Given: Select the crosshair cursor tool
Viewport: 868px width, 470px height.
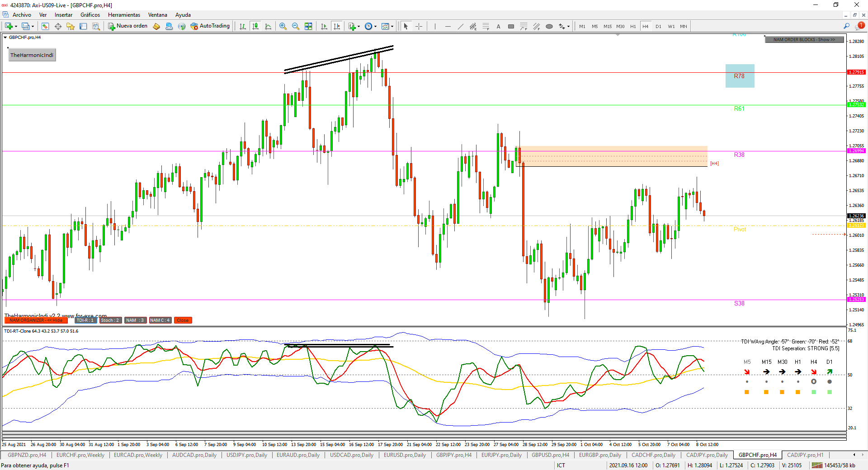Looking at the screenshot, I should [x=419, y=26].
